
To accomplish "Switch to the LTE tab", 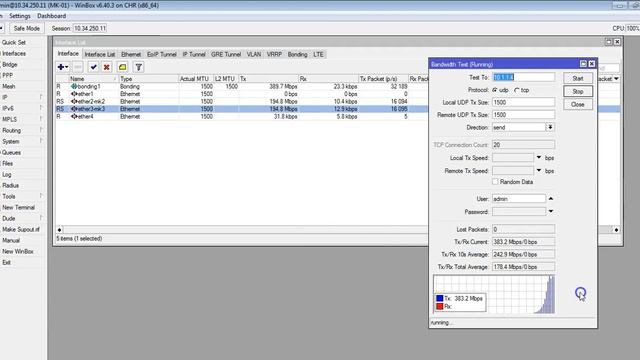I will (x=318, y=54).
